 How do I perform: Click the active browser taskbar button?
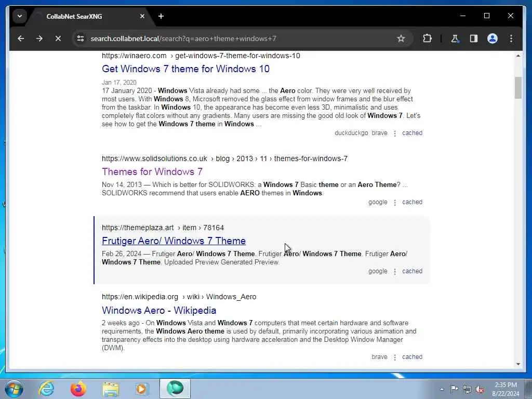175,389
